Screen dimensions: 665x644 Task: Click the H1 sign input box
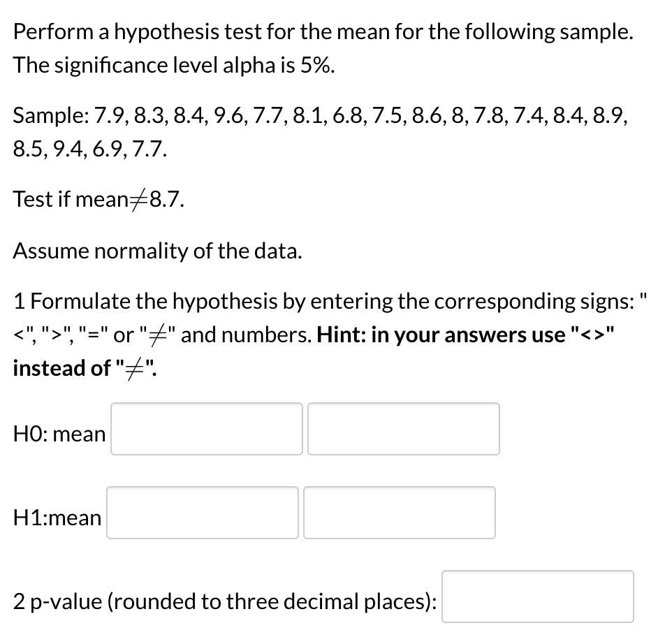point(202,513)
